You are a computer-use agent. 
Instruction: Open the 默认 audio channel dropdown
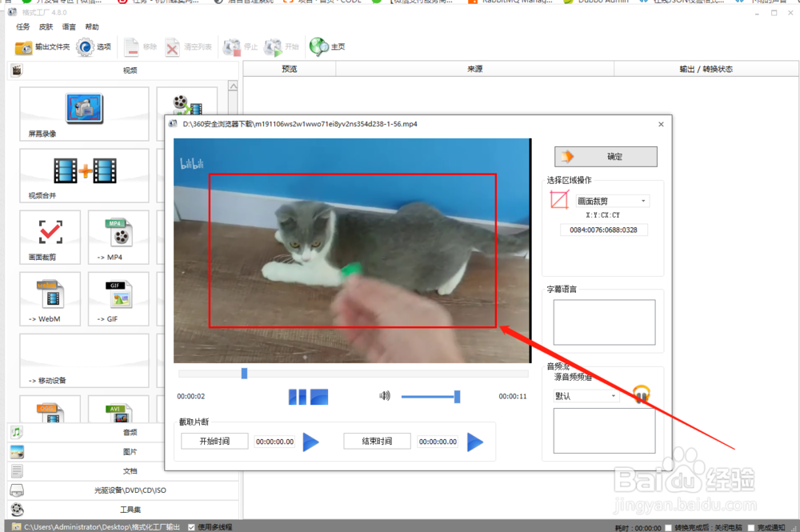[586, 396]
